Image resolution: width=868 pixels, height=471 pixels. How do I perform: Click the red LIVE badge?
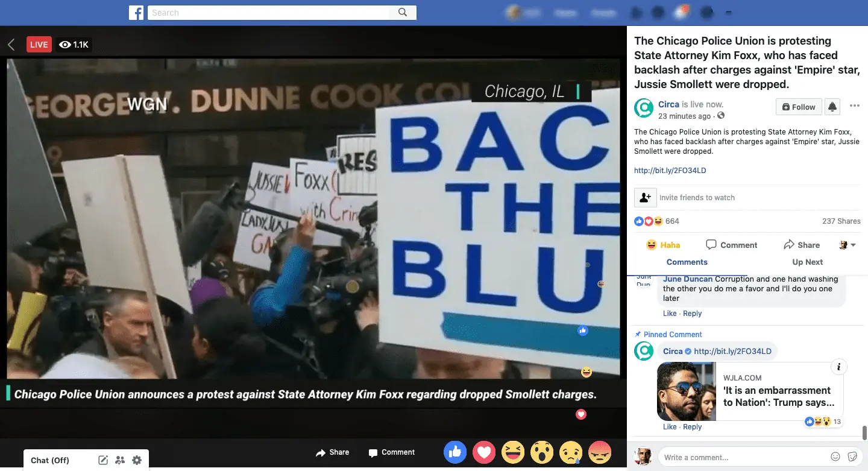[x=39, y=44]
